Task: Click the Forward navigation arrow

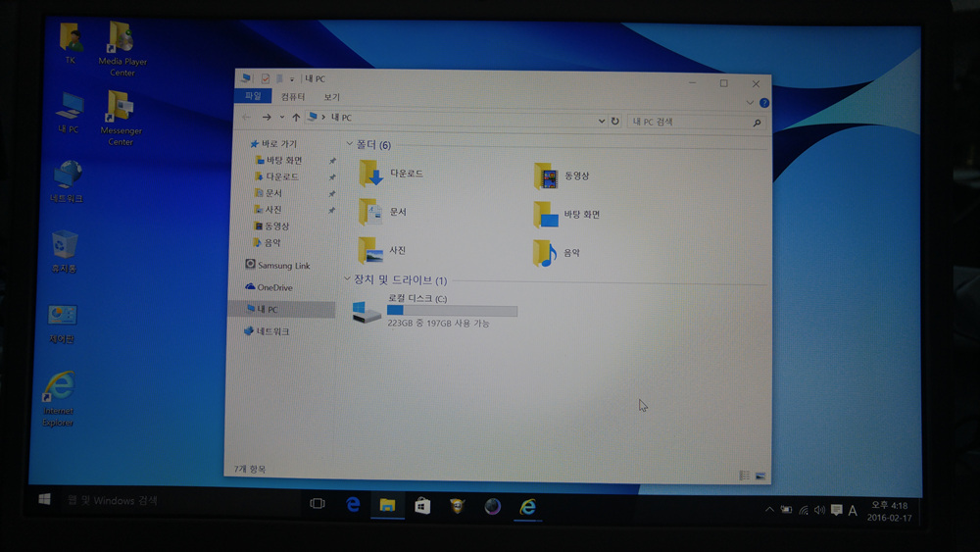Action: tap(267, 117)
